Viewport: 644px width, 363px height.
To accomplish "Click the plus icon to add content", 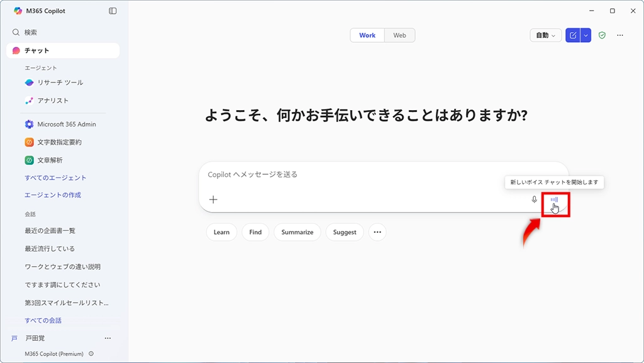I will point(213,199).
